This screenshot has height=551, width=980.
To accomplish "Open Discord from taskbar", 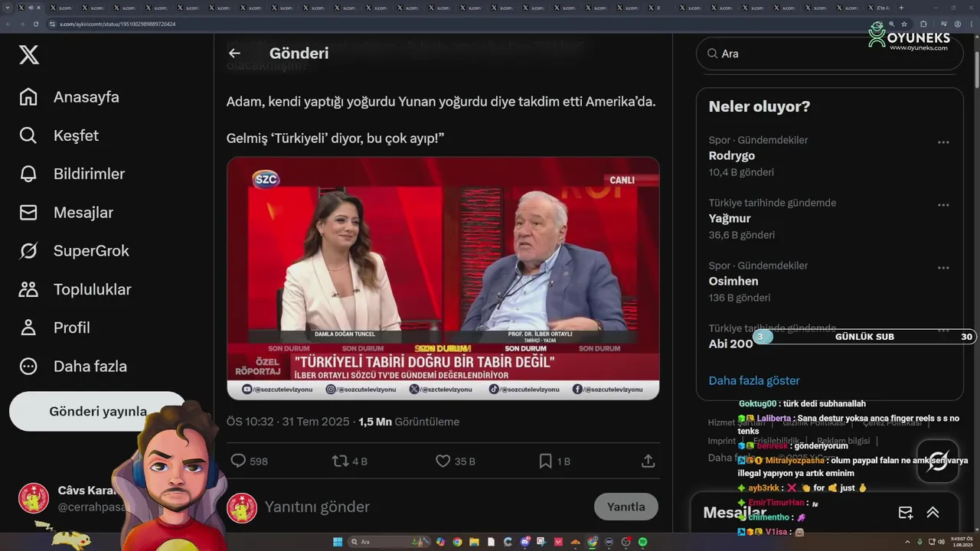I will 525,542.
